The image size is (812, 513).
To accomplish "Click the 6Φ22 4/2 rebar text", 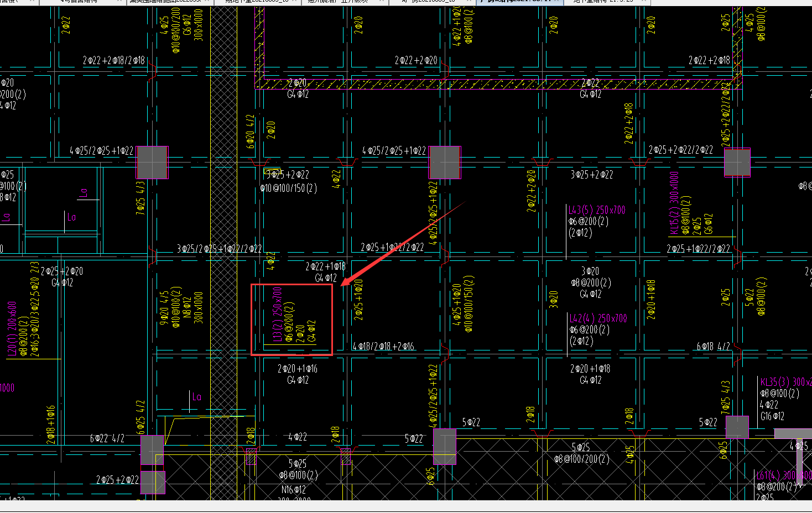I will pyautogui.click(x=107, y=438).
